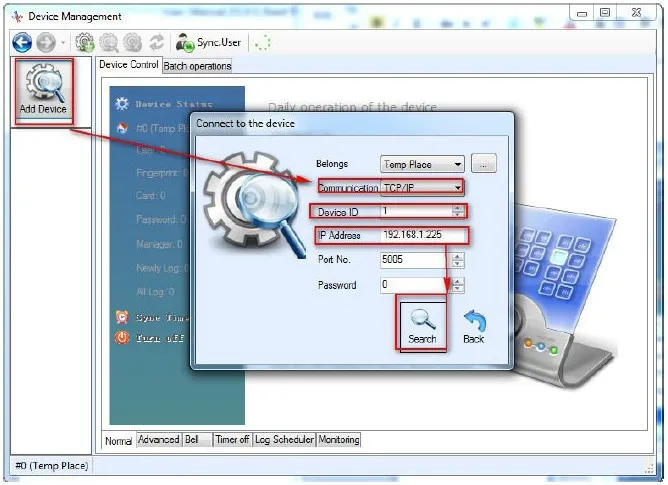Click the IP Address field showing 192.168.1.225
Image resolution: width=668 pixels, height=485 pixels.
pos(424,235)
